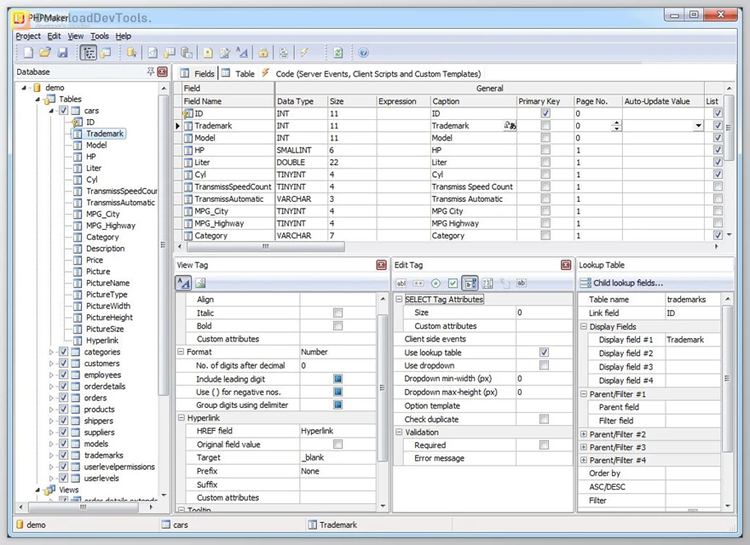This screenshot has width=750, height=545.
Task: Click the toolbar font style A icon
Action: pyautogui.click(x=242, y=53)
